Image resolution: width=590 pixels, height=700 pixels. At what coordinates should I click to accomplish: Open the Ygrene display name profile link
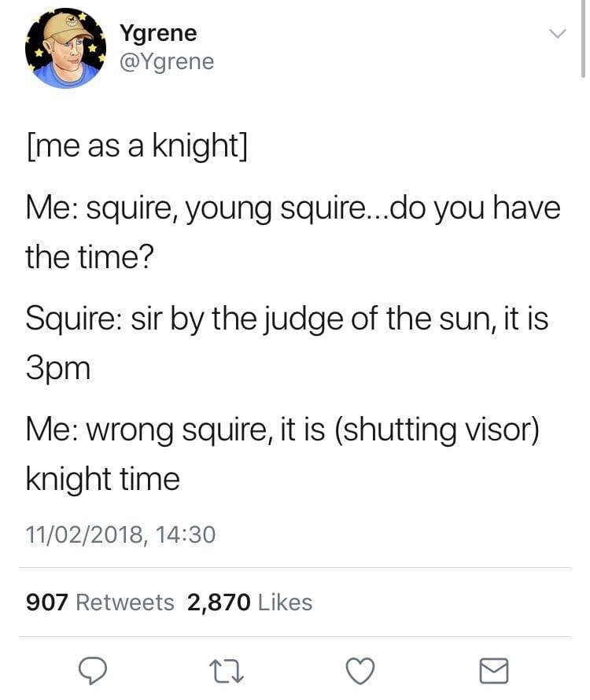pos(158,33)
